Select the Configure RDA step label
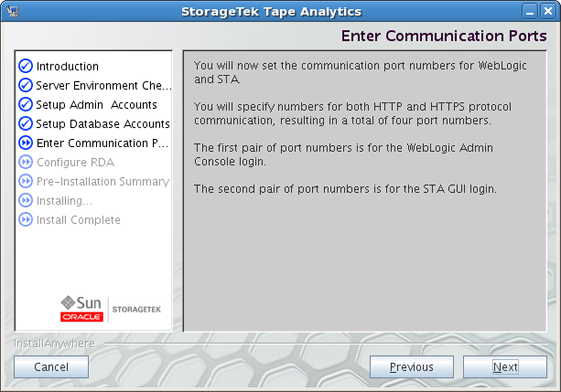The height and width of the screenshot is (392, 561). pyautogui.click(x=75, y=163)
